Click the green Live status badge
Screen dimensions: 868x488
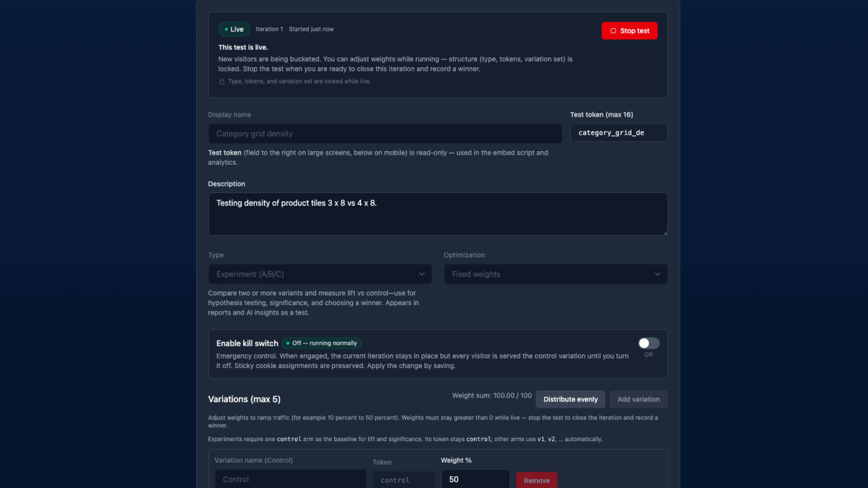click(234, 30)
